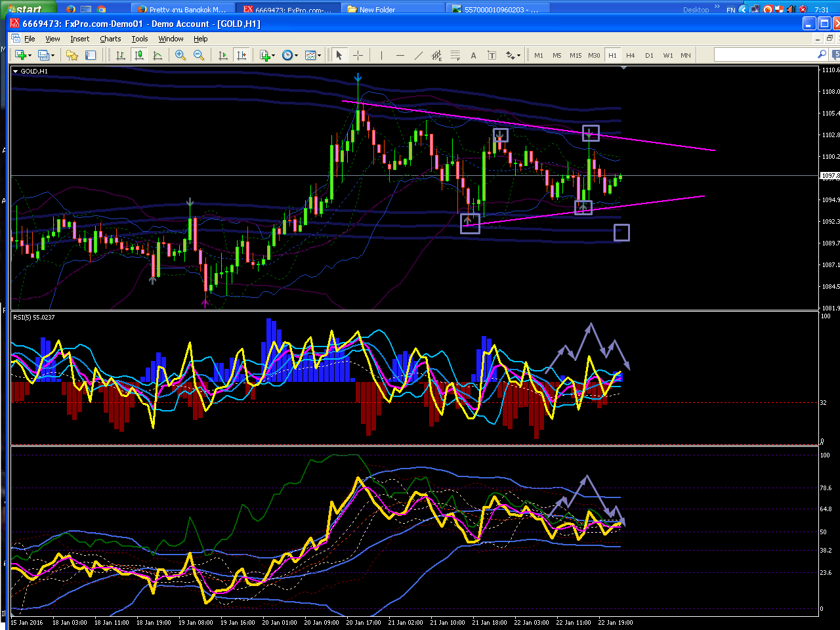Expand the Indicators dropdown arrow

[x=274, y=55]
